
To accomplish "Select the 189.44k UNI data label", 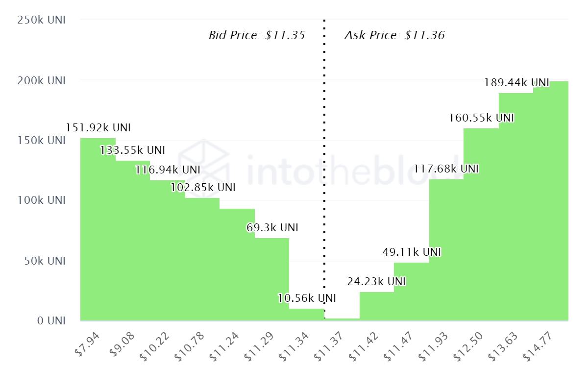I will tap(516, 82).
